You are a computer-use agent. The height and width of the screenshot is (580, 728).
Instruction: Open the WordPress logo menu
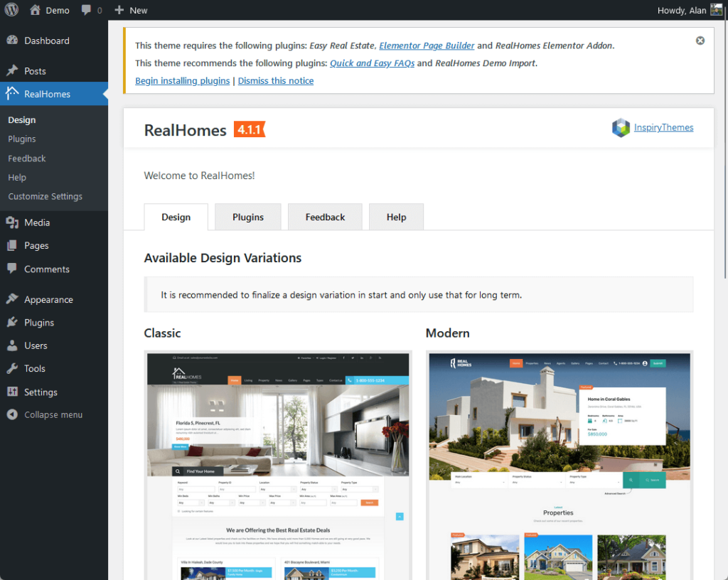point(11,10)
